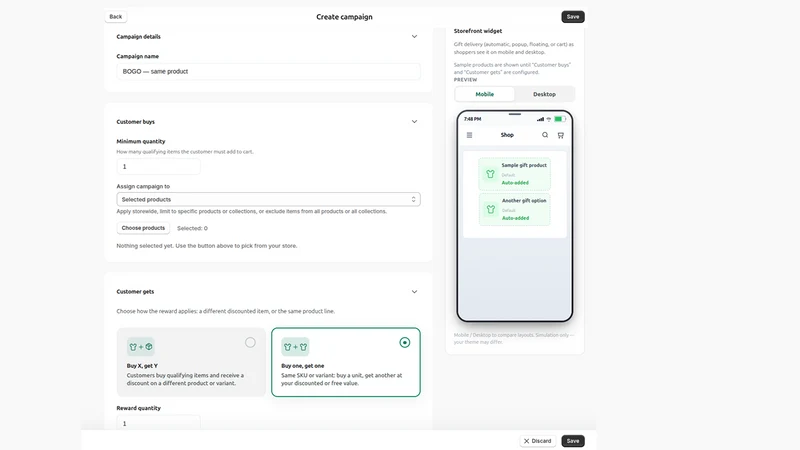Viewport: 800px width, 450px height.
Task: Click the Buy X, get Y shirt-plus-box icon
Action: click(x=141, y=347)
